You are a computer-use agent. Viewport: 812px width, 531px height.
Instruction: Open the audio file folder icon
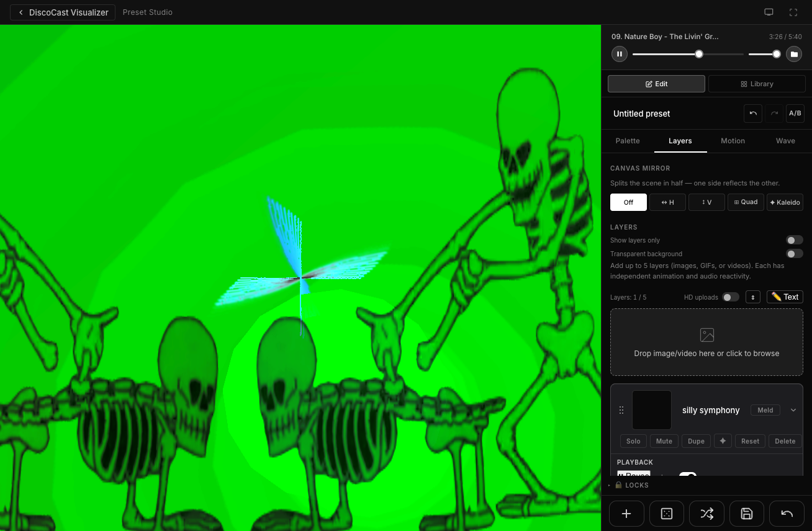pos(794,54)
